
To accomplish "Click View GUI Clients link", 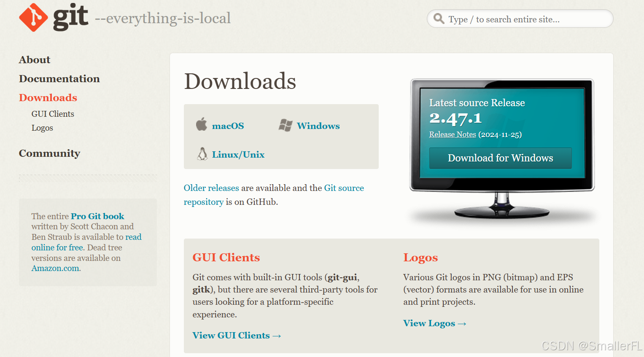I will 237,336.
